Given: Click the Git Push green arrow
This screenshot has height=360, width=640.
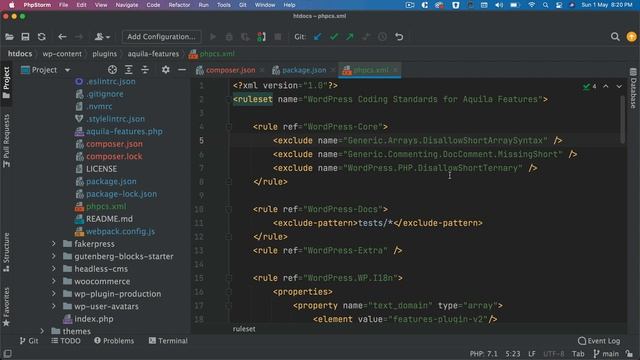Looking at the screenshot, I should 350,37.
